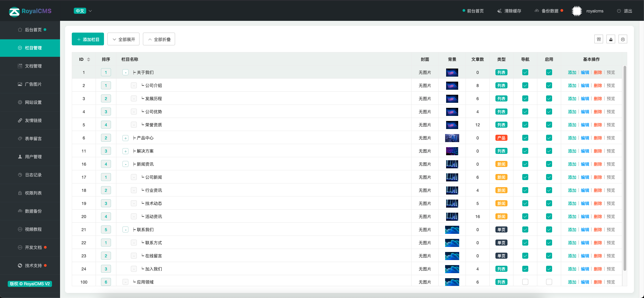Click the export table icon
Image resolution: width=644 pixels, height=298 pixels.
(611, 39)
